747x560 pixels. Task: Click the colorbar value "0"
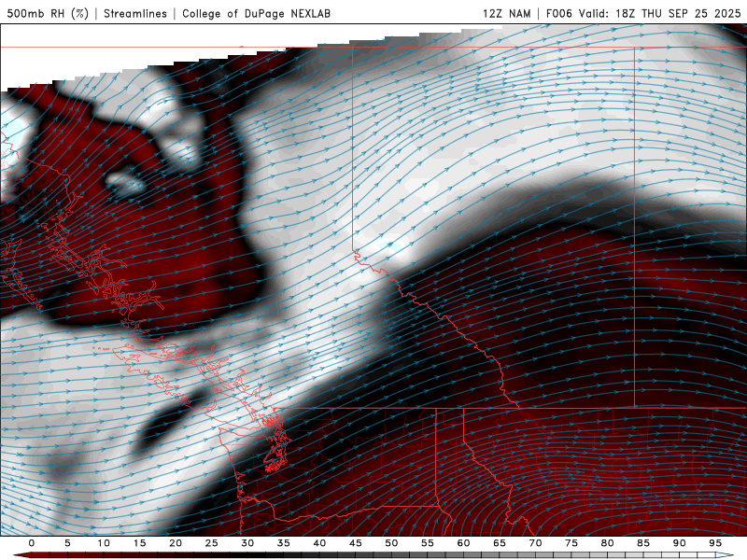pos(32,543)
